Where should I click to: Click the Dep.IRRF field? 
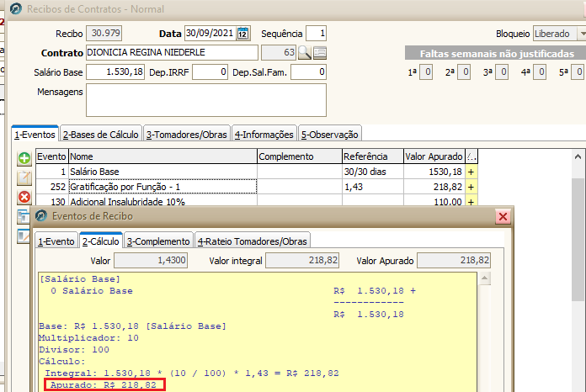click(x=210, y=72)
